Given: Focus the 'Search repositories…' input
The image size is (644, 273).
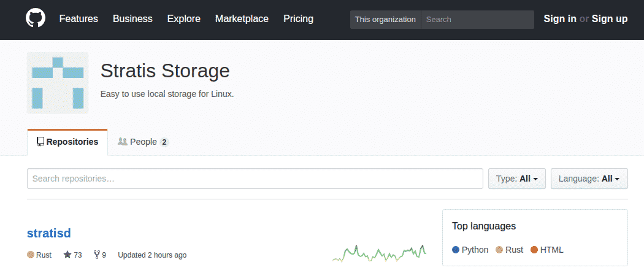Looking at the screenshot, I should [x=255, y=179].
